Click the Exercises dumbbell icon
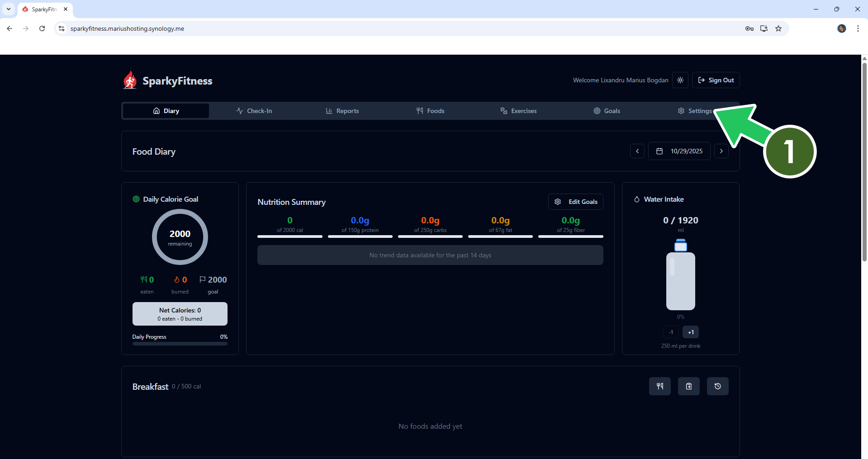This screenshot has height=459, width=868. pyautogui.click(x=503, y=111)
